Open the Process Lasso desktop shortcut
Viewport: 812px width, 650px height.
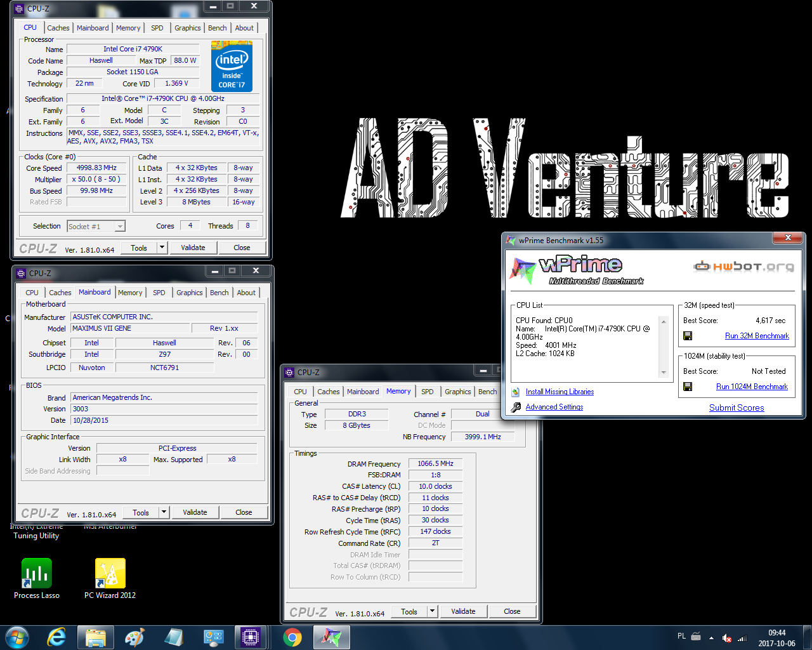(37, 578)
